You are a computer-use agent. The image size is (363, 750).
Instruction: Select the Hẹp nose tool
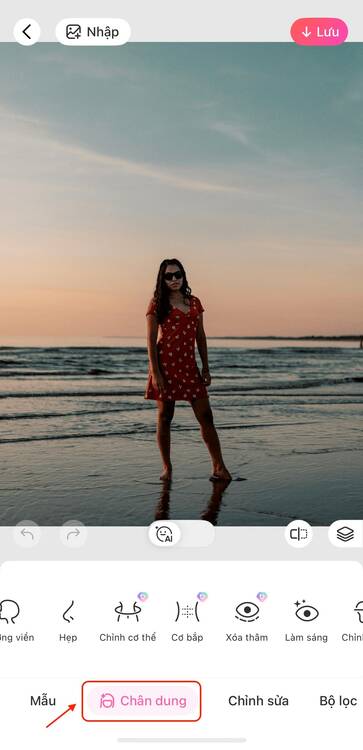tap(68, 621)
